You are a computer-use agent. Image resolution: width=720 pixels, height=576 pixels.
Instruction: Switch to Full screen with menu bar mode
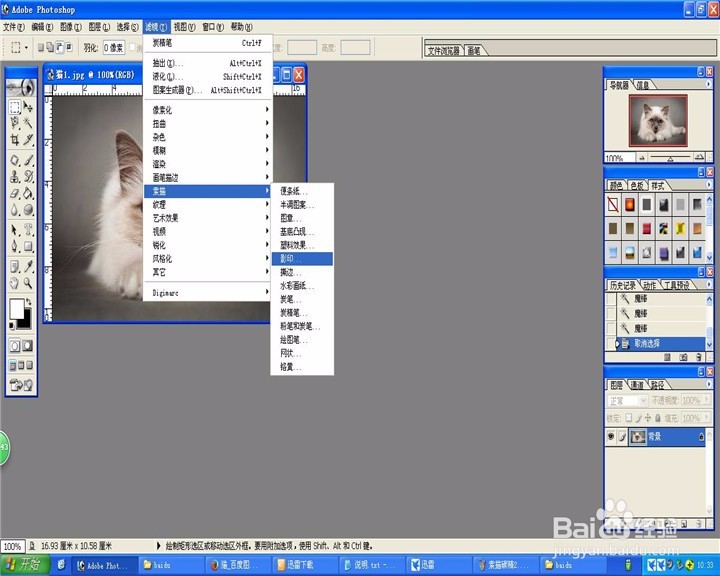22,366
